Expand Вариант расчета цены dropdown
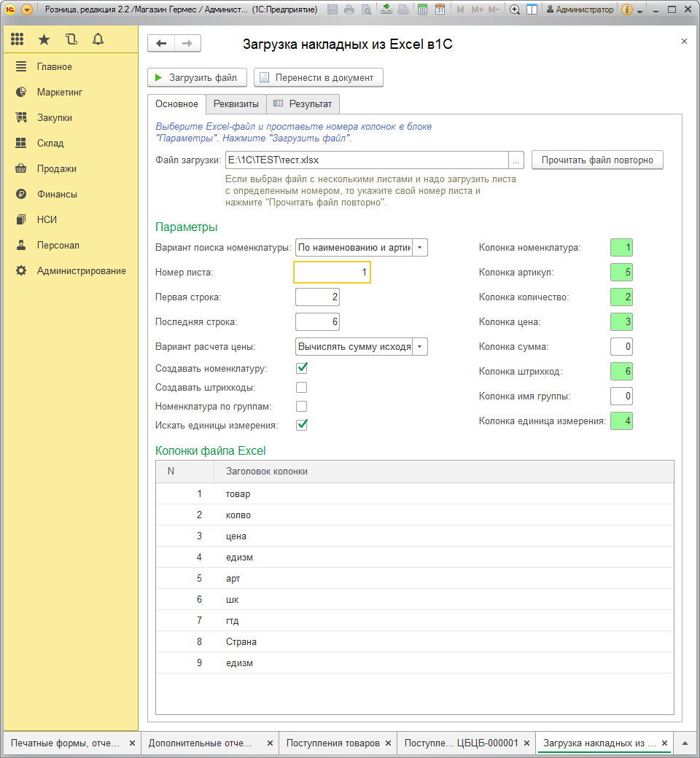 click(420, 347)
